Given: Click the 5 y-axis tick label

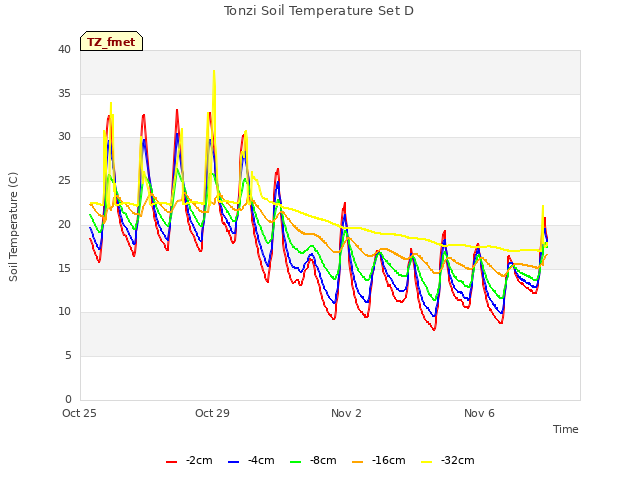Looking at the screenshot, I should pyautogui.click(x=68, y=356).
